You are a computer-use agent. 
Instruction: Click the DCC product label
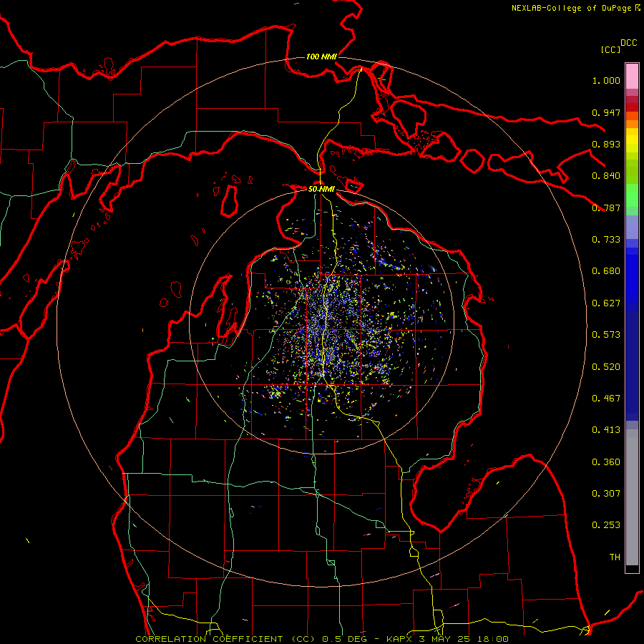[x=629, y=43]
